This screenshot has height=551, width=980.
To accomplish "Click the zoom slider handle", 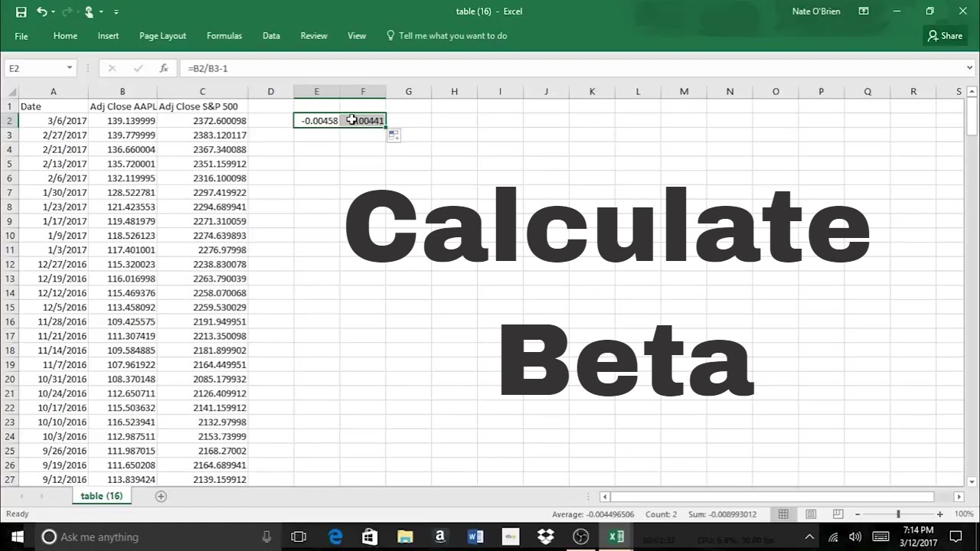I will [899, 514].
